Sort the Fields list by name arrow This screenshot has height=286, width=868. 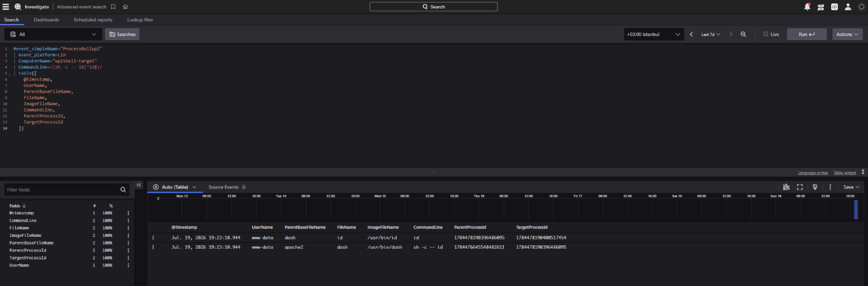24,206
